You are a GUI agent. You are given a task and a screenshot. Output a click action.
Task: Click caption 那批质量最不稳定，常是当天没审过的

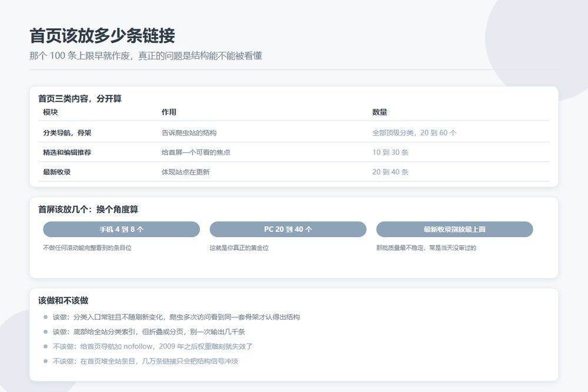click(426, 248)
